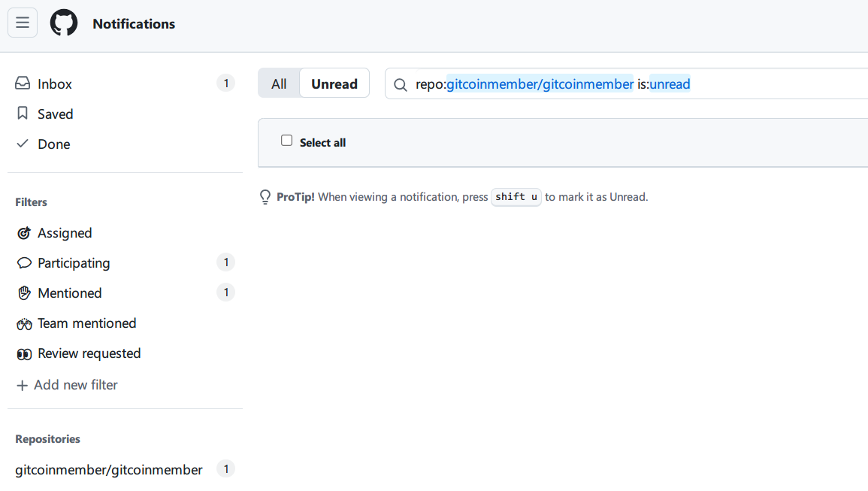
Task: Open the hamburger navigation menu
Action: pos(23,23)
